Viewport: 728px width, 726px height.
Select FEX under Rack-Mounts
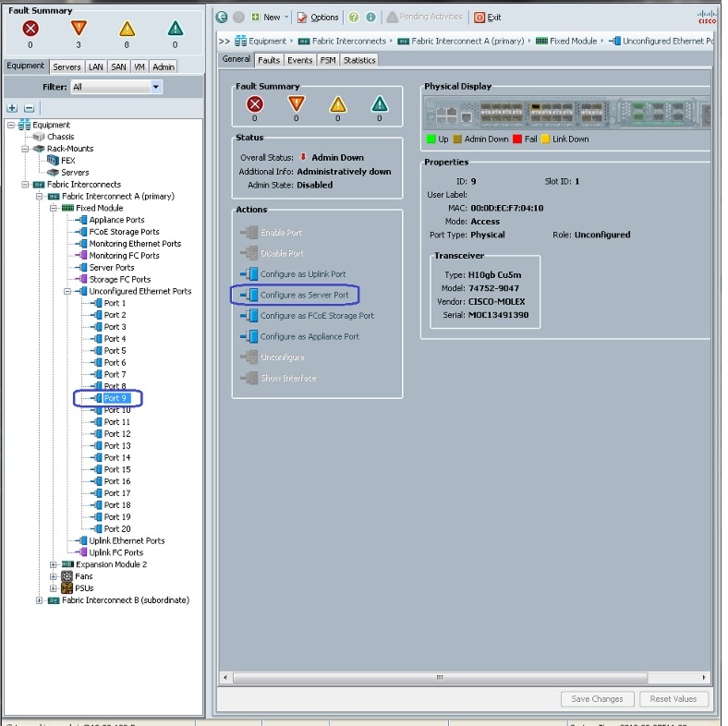pyautogui.click(x=67, y=161)
